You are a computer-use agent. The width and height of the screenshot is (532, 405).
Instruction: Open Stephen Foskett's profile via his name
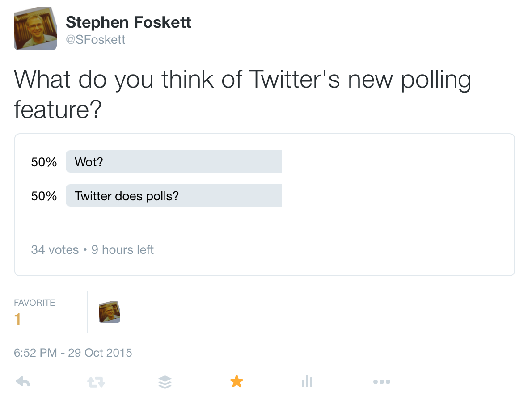(x=128, y=22)
